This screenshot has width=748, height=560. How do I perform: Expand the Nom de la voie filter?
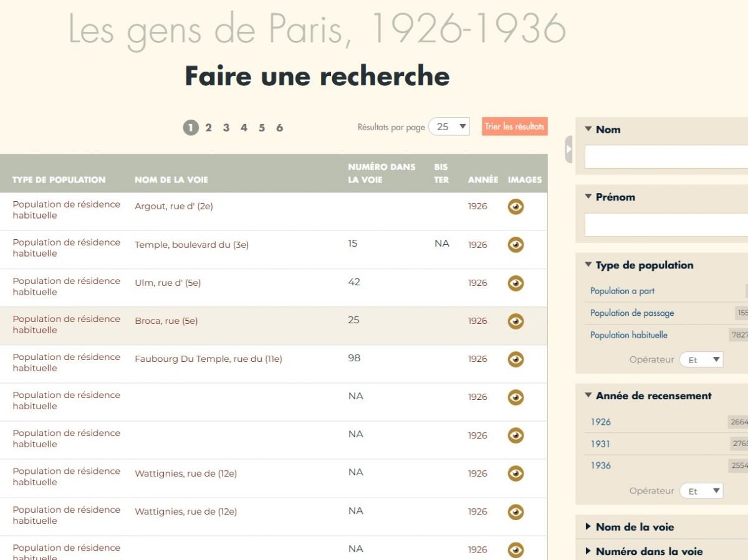point(635,527)
